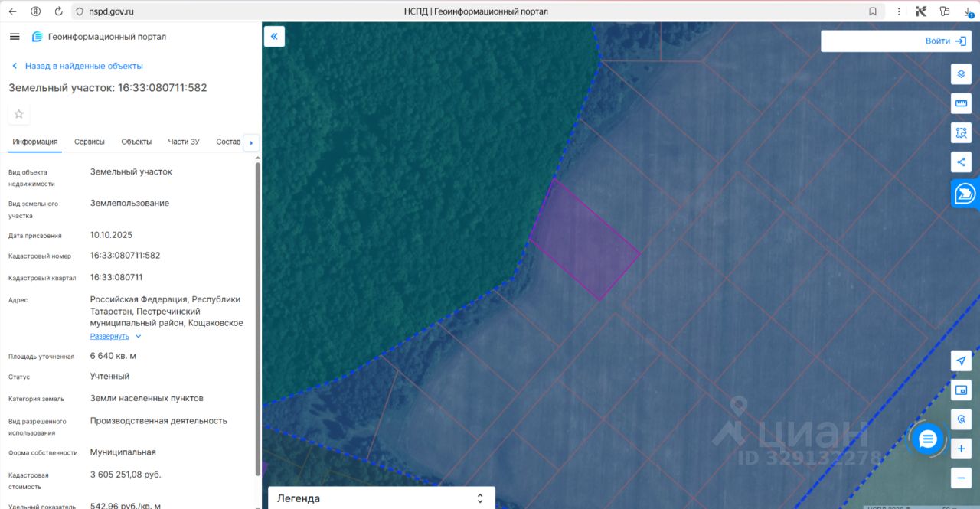Viewport: 980px width, 509px height.
Task: Add the land plot to favorites star
Action: tap(19, 114)
